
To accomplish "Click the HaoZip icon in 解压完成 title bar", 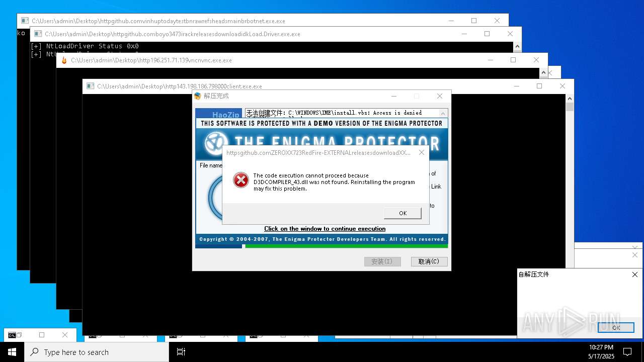I will point(198,96).
